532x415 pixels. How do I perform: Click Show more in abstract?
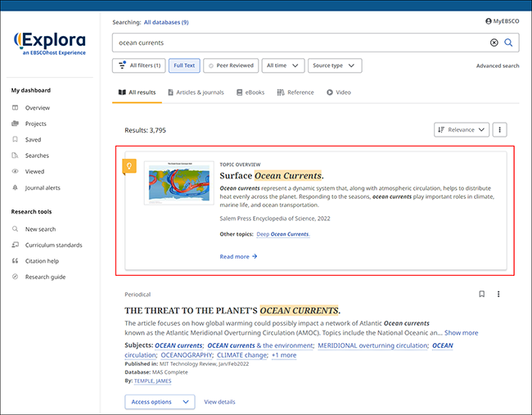click(x=462, y=333)
